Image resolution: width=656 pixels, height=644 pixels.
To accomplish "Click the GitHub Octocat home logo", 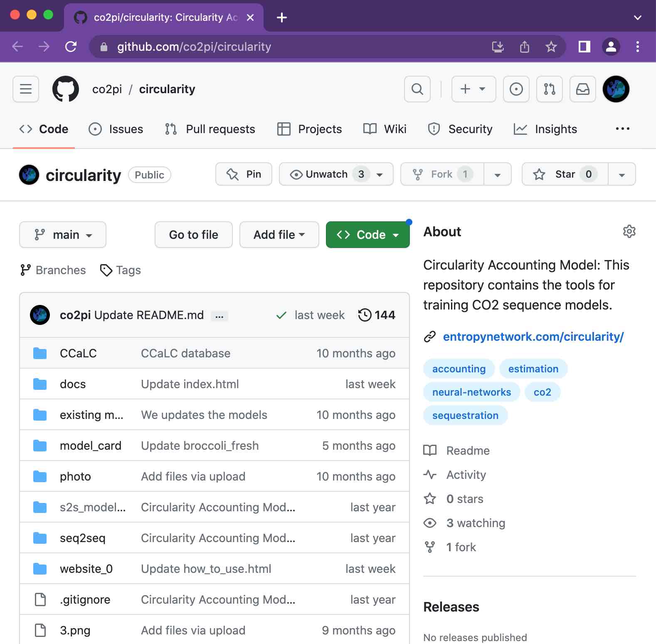I will coord(66,89).
